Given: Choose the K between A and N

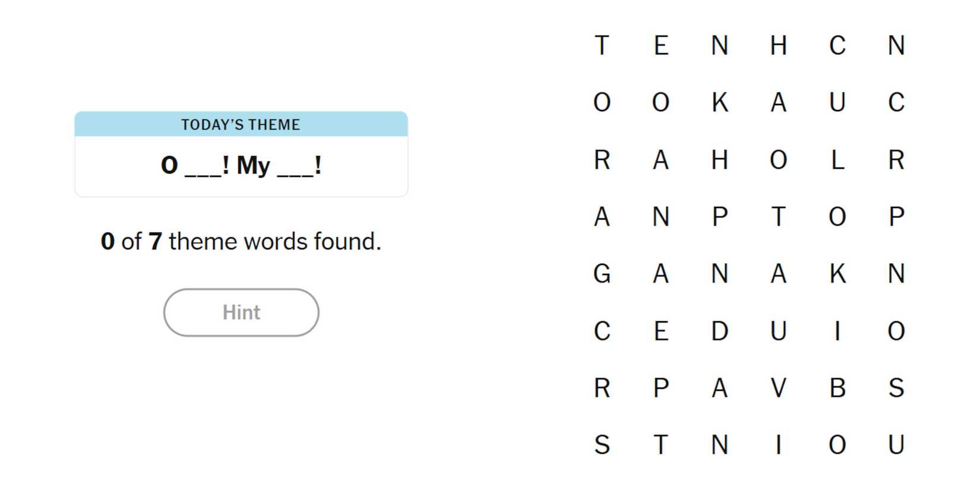Looking at the screenshot, I should pos(837,274).
